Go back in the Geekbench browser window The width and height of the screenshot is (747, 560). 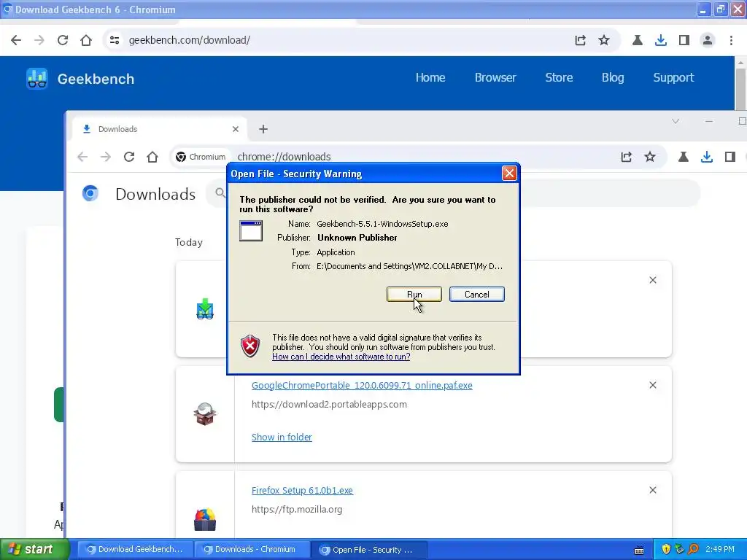[x=16, y=40]
